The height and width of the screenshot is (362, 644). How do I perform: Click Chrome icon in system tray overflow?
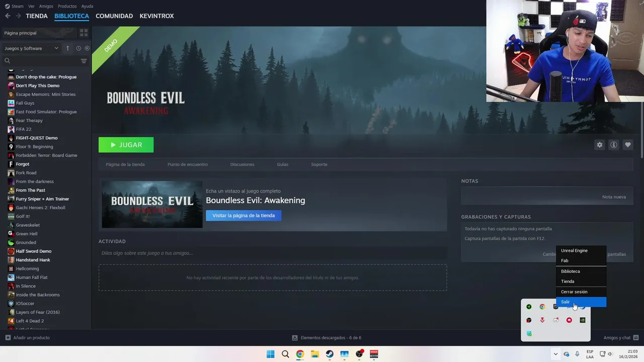point(542,307)
